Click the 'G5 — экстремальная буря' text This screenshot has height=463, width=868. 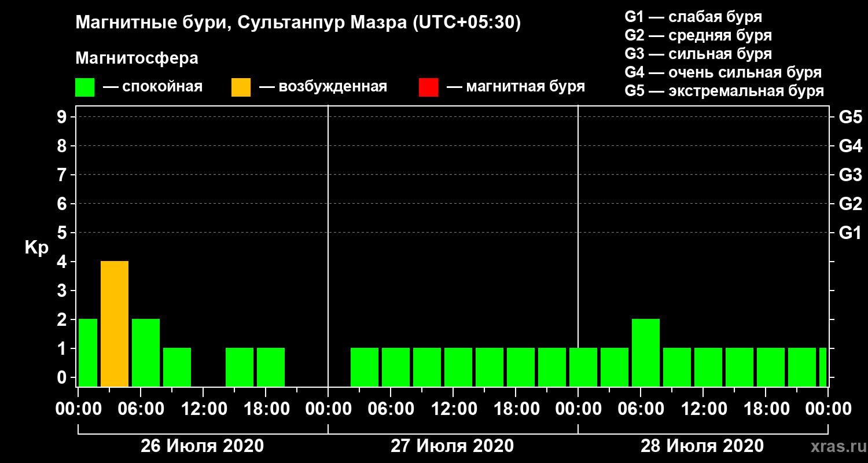click(724, 91)
